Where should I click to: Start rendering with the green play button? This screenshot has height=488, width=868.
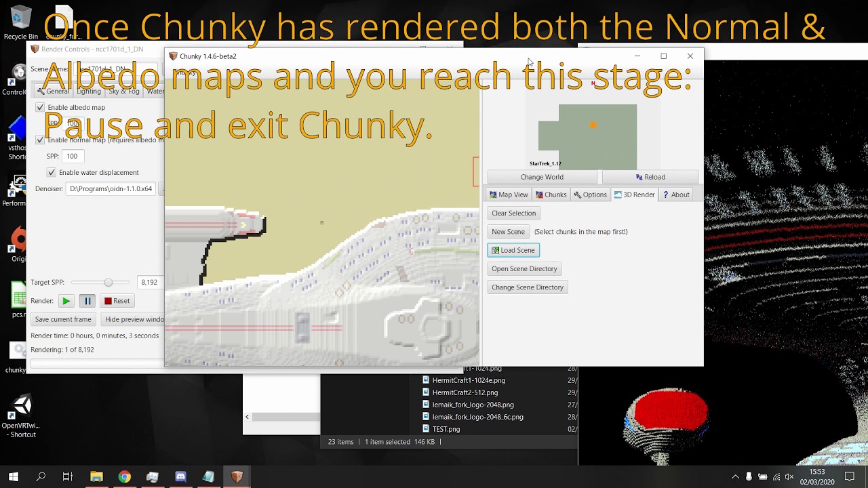tap(66, 301)
